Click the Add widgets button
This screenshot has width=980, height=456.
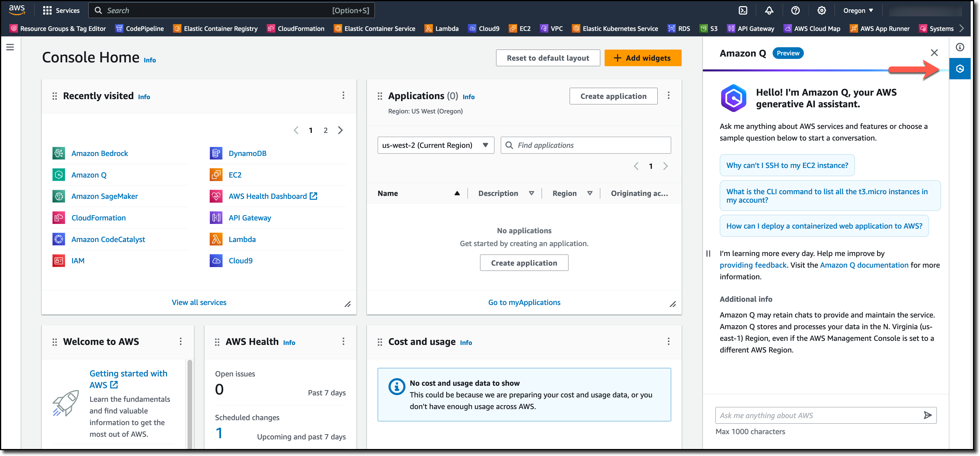(x=643, y=58)
